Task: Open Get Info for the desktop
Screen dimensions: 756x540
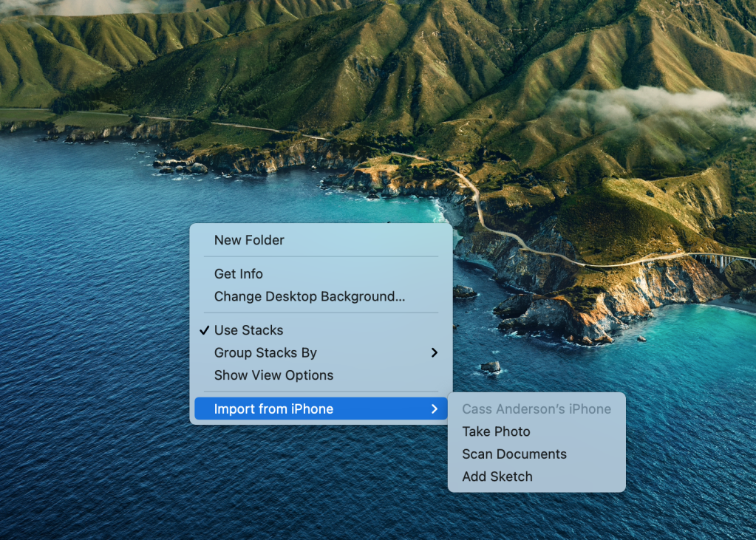Action: 238,274
